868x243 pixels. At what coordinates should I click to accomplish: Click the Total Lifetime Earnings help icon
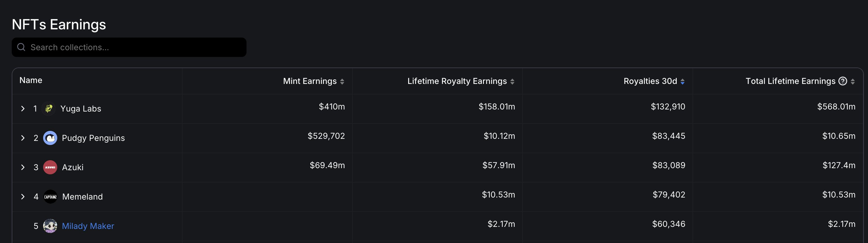842,81
